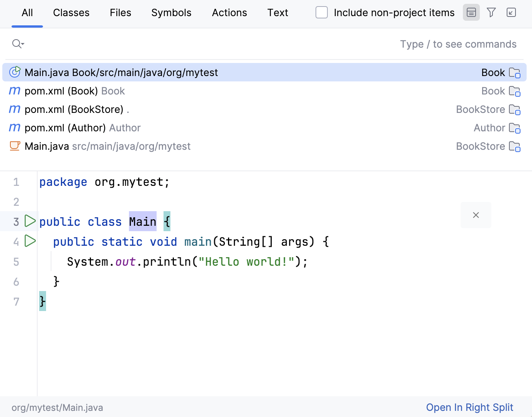Select Main.java in src/main/java/org/mytest result

(107, 146)
